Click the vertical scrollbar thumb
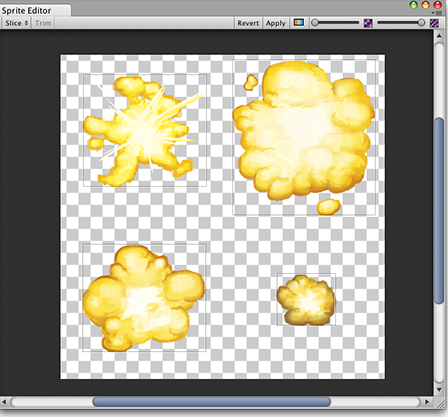448x417 pixels. point(439,211)
